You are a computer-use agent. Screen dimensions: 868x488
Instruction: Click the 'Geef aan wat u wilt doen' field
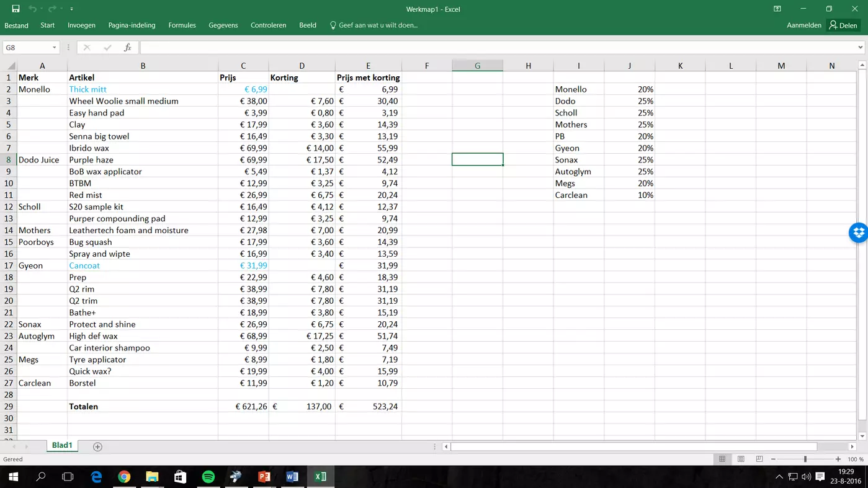[x=377, y=25]
